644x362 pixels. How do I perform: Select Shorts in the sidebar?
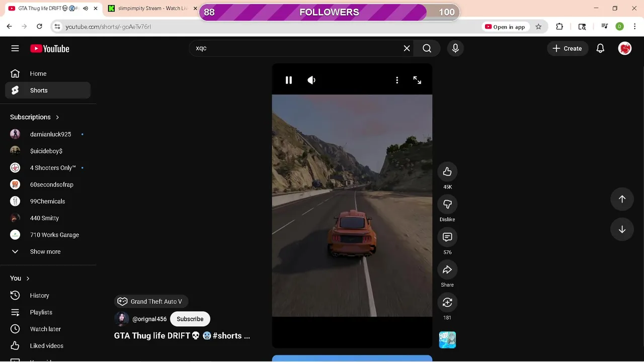48,90
